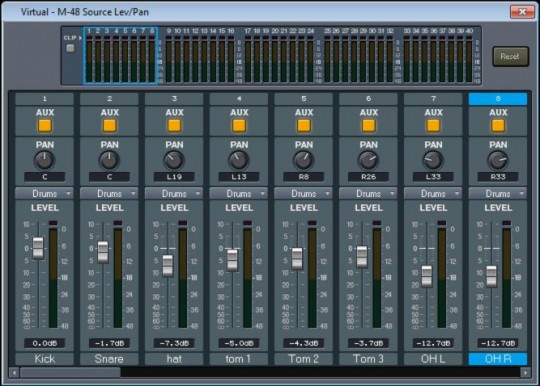Viewport: 540px width, 386px height.
Task: Click the Tom 3 pan knob at R26
Action: tap(368, 160)
